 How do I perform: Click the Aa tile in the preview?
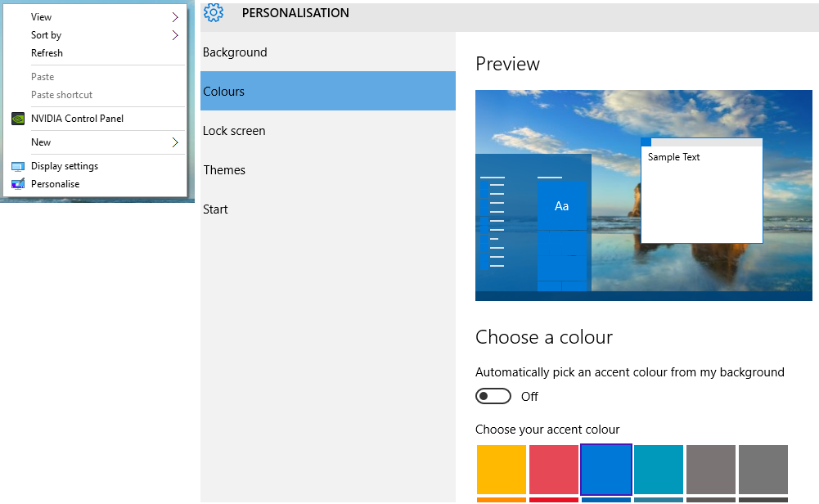[562, 206]
